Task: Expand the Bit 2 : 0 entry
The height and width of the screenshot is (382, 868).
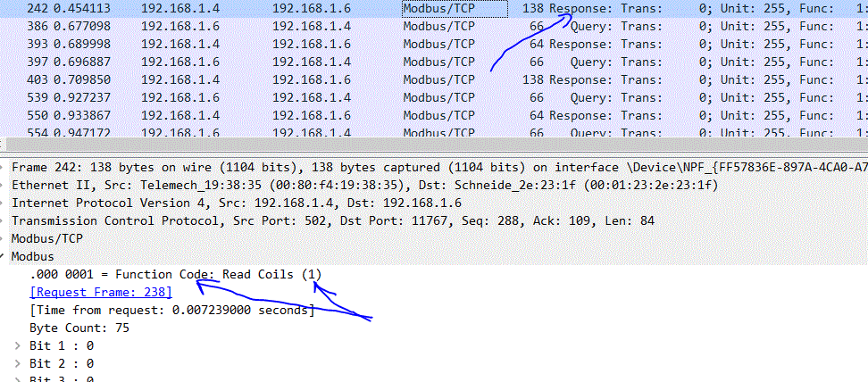Action: tap(20, 363)
